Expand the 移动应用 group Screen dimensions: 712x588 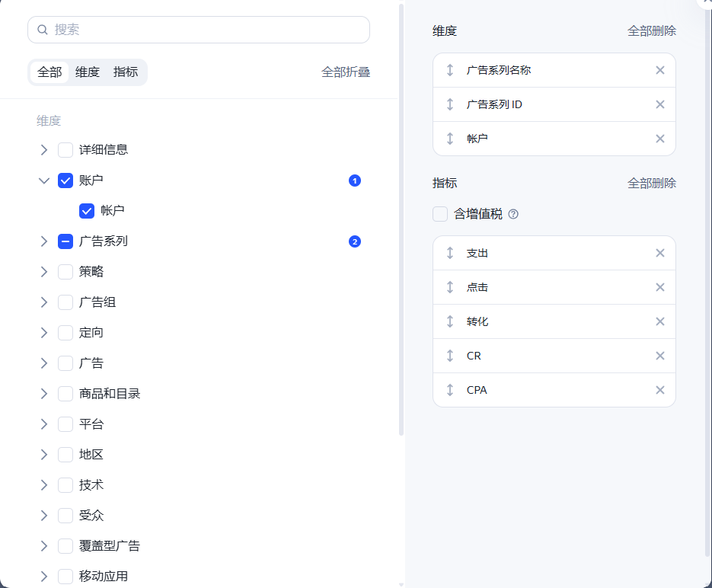coord(44,577)
